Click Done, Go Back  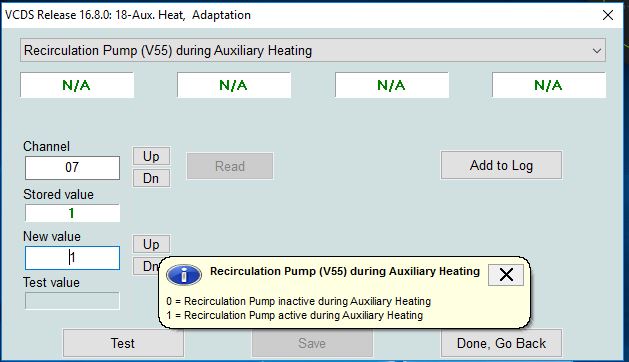click(501, 343)
